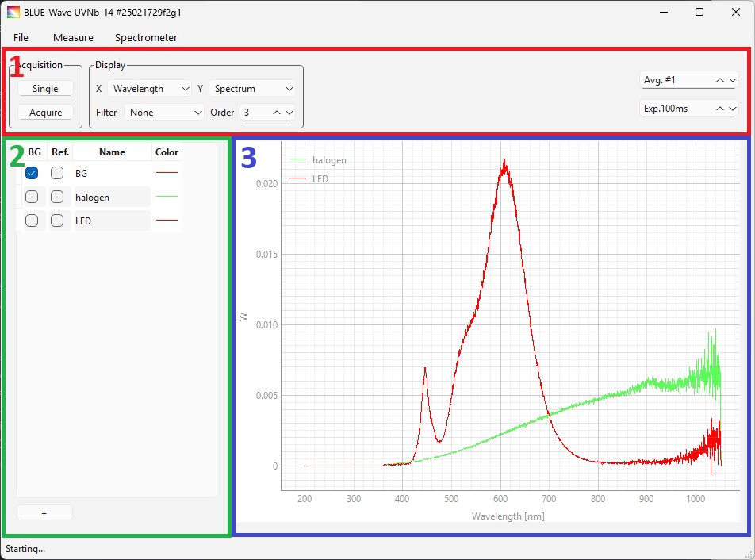Open the X axis Wavelength dropdown
The width and height of the screenshot is (755, 560).
(150, 89)
